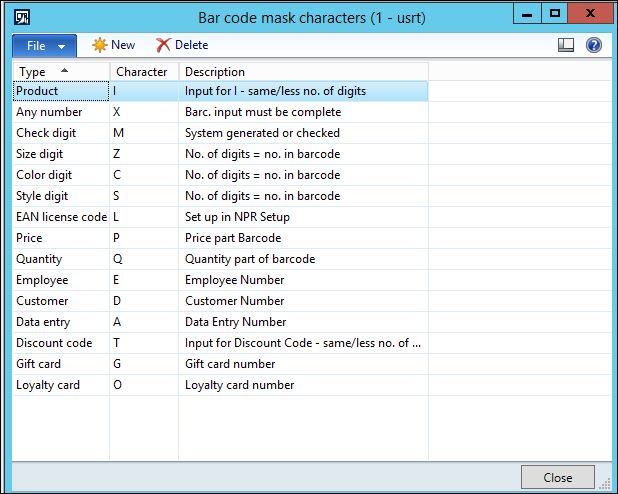Select the Size digit row

pos(220,154)
